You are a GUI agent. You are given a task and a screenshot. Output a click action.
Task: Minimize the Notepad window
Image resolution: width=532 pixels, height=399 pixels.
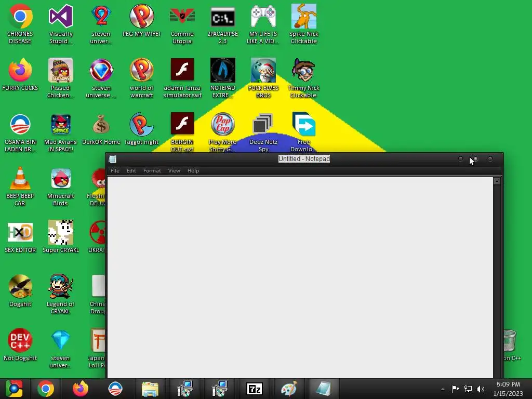tap(460, 159)
